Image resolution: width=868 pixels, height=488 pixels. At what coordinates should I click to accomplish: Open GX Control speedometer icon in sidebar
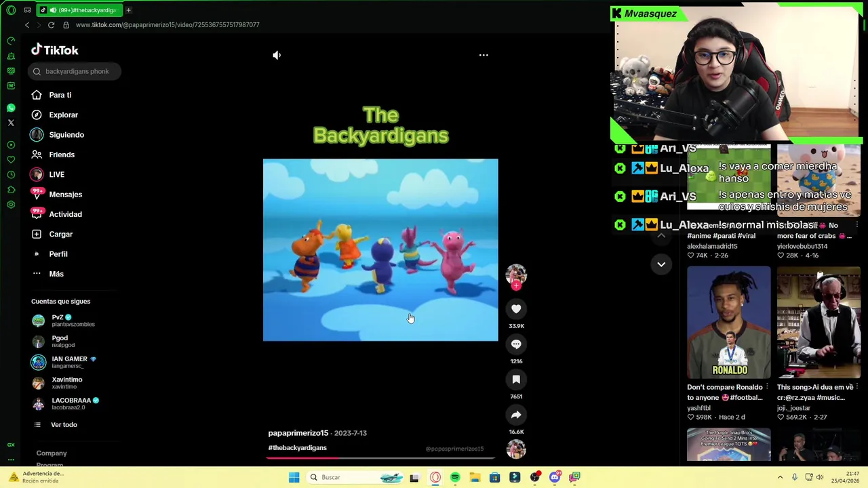[11, 41]
